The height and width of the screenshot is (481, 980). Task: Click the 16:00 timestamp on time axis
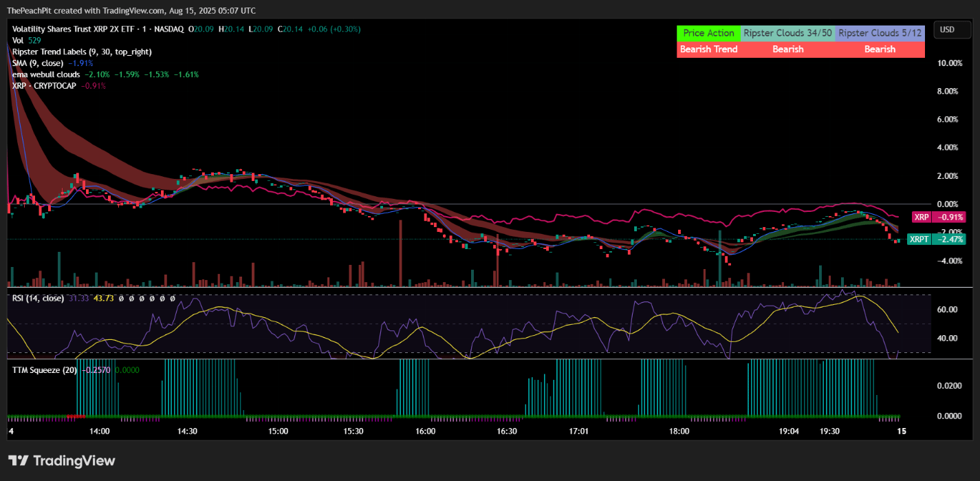[424, 431]
